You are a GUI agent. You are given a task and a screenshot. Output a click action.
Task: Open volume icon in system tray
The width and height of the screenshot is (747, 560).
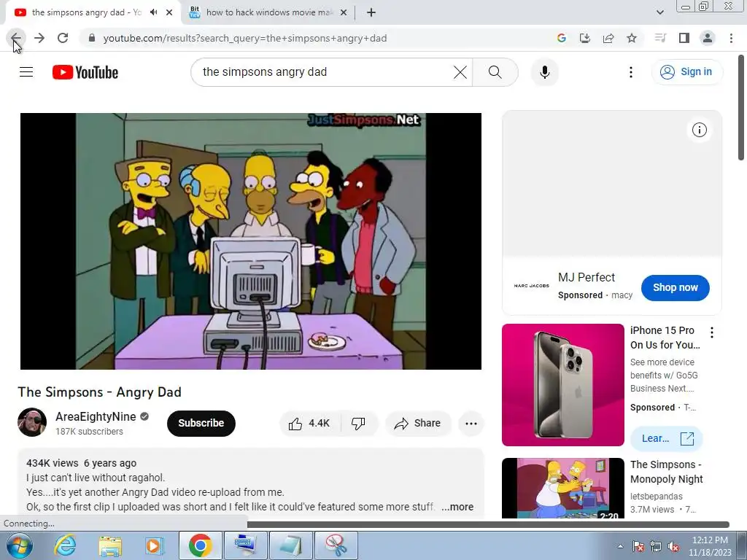pyautogui.click(x=673, y=546)
